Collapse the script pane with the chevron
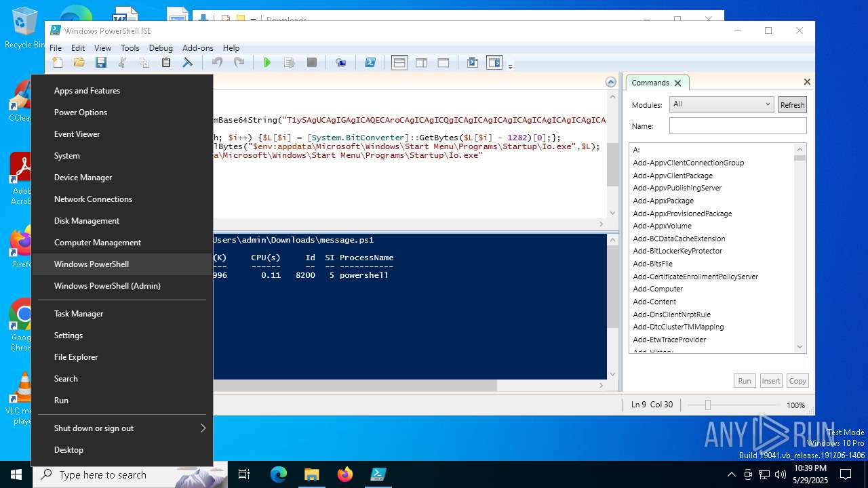The width and height of the screenshot is (868, 488). tap(611, 82)
